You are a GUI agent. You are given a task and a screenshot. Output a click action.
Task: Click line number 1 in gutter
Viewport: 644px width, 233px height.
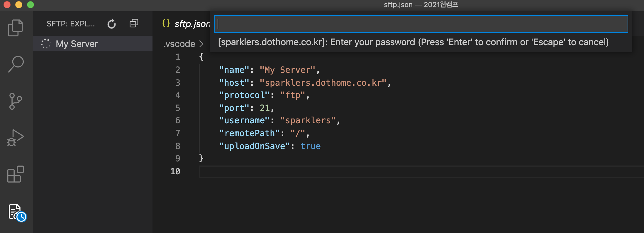[178, 57]
